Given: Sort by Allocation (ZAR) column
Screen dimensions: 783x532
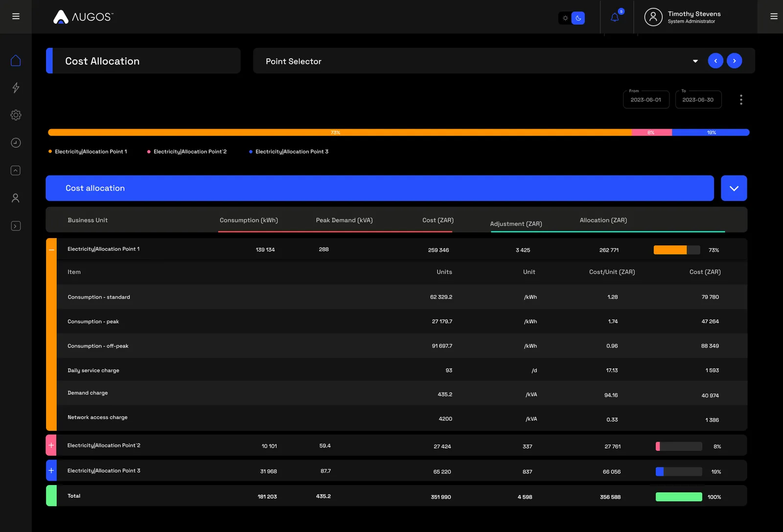Looking at the screenshot, I should click(603, 220).
